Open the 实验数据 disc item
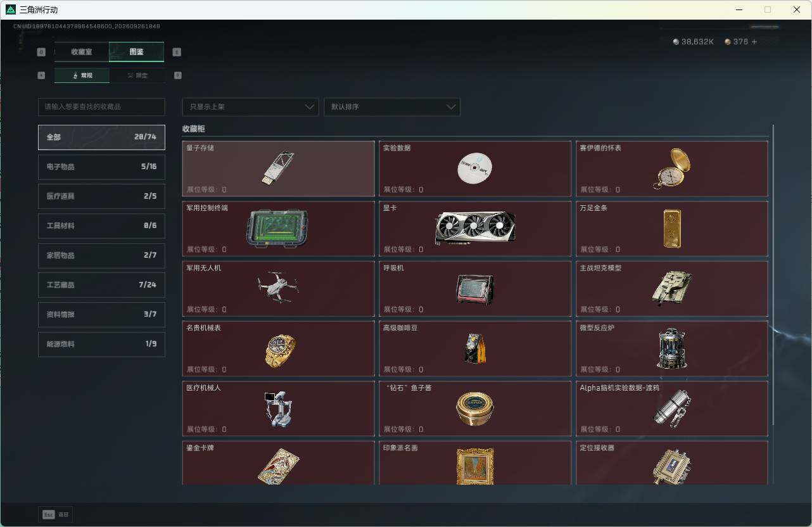 pyautogui.click(x=475, y=168)
